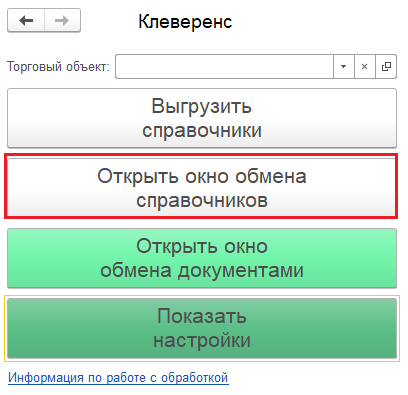Open the окно обмена документами button
408x395 pixels.
[202, 258]
